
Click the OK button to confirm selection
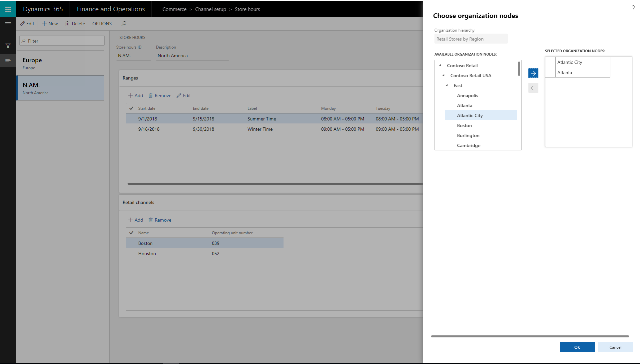pos(577,347)
